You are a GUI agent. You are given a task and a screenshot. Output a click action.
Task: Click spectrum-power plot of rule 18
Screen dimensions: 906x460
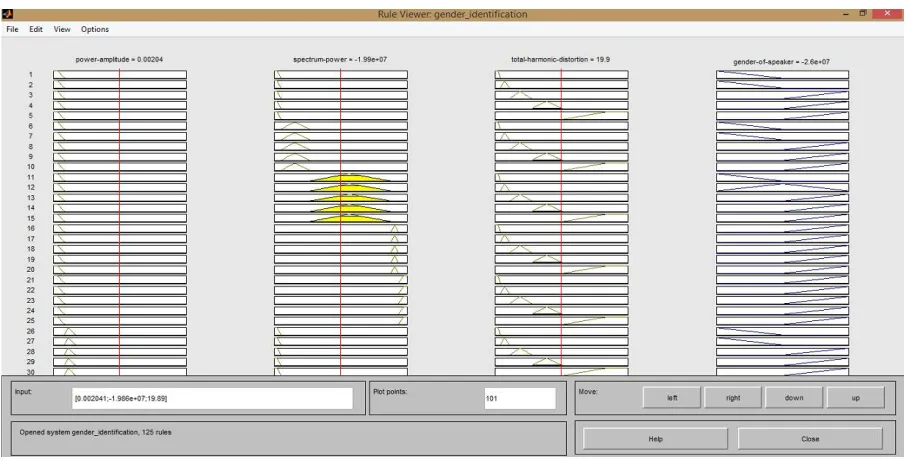pos(340,250)
